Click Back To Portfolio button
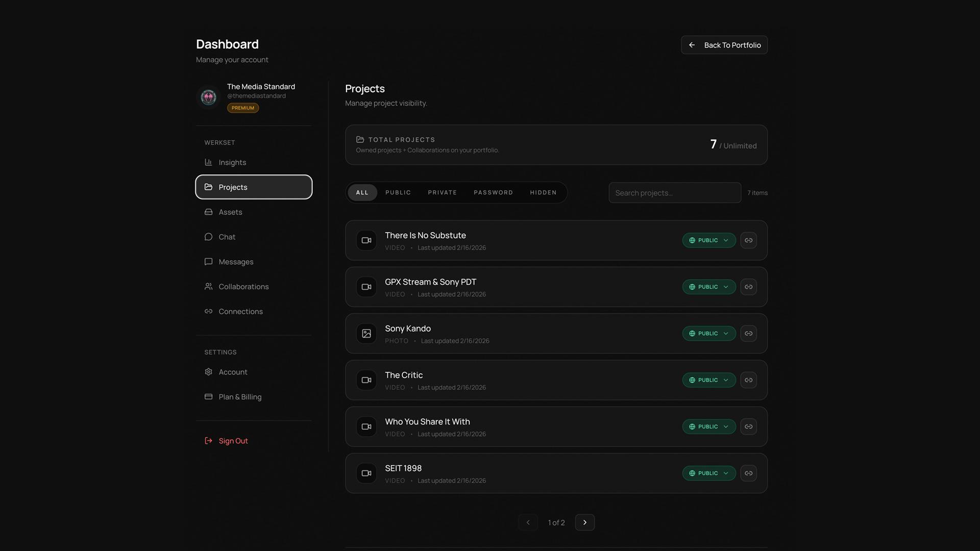The height and width of the screenshot is (551, 980). pyautogui.click(x=724, y=45)
